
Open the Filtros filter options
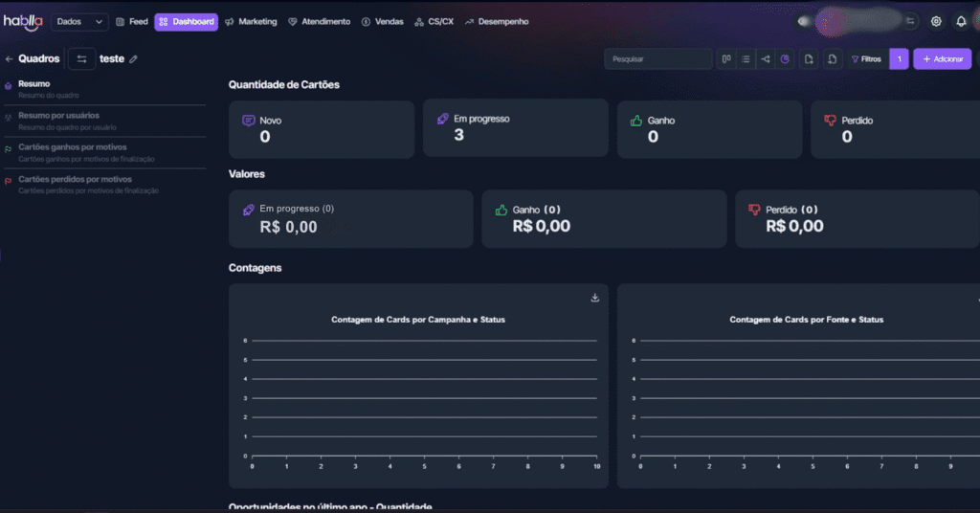tap(865, 59)
